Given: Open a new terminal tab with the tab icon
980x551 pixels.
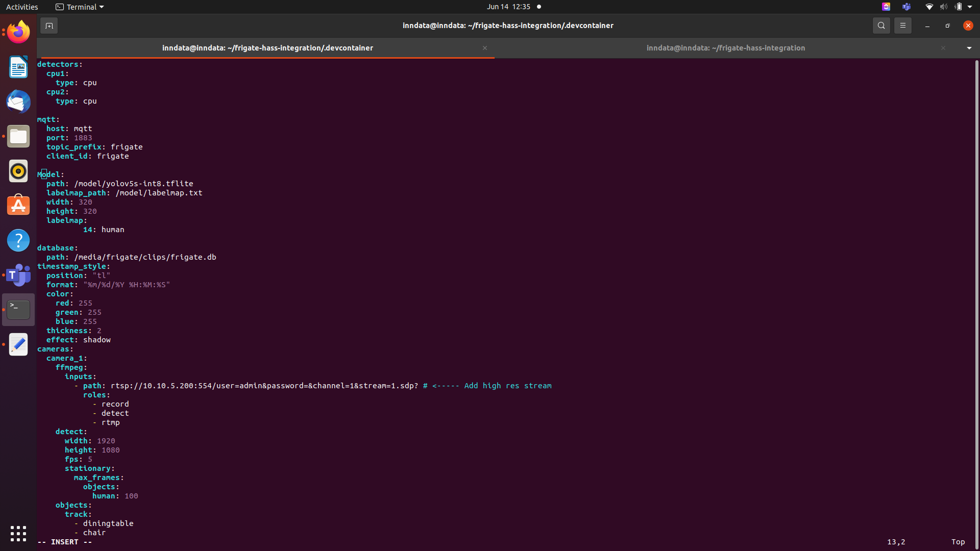Looking at the screenshot, I should pos(48,25).
